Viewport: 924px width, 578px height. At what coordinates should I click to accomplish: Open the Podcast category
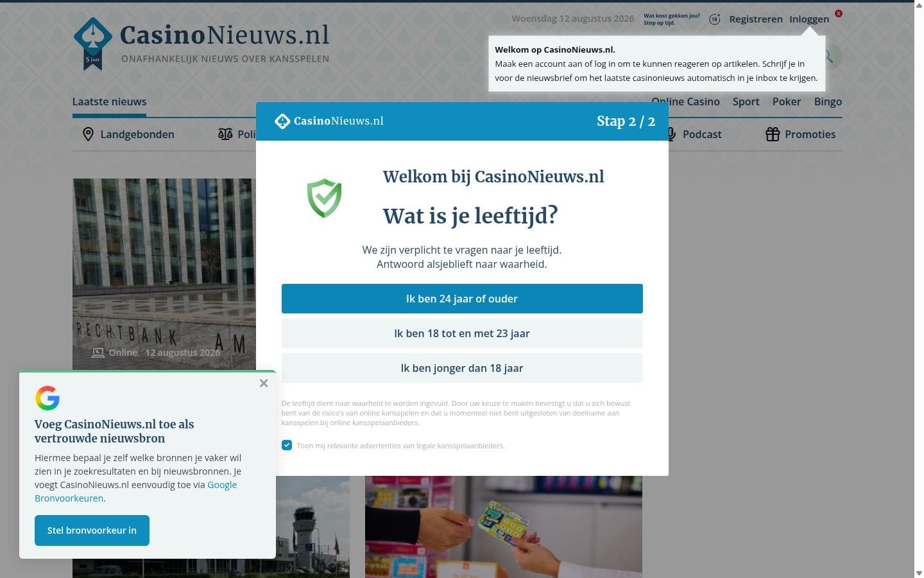coord(702,134)
